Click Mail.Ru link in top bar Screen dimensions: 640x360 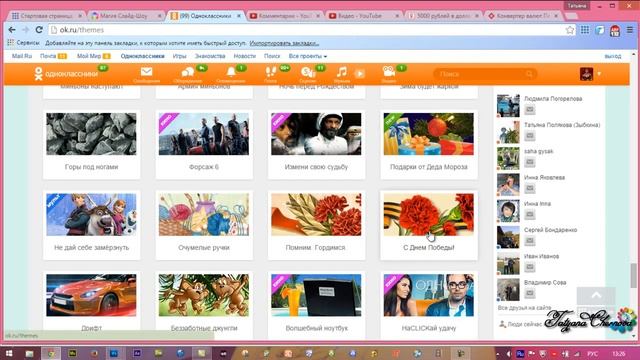pyautogui.click(x=22, y=56)
